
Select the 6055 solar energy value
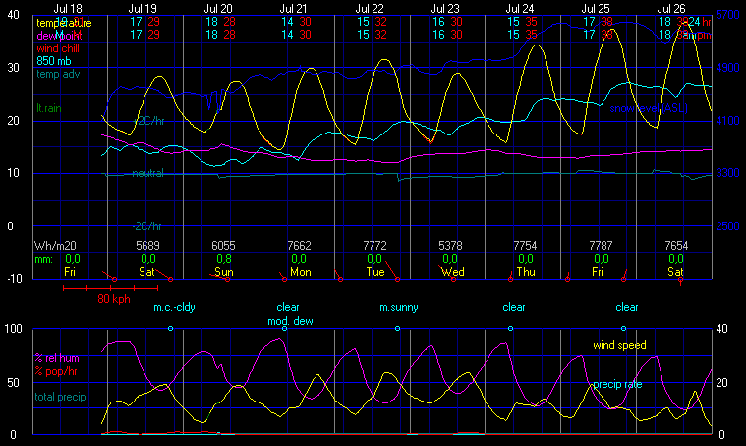[223, 246]
